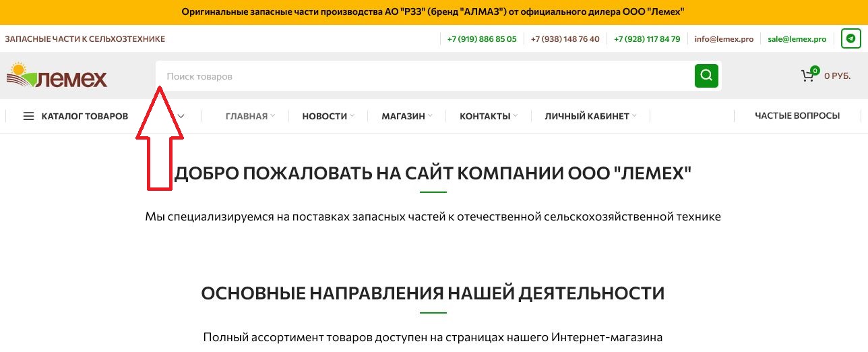This screenshot has height=352, width=868.
Task: Expand the dropdown chevron beside Каталог товаров
Action: coord(181,116)
